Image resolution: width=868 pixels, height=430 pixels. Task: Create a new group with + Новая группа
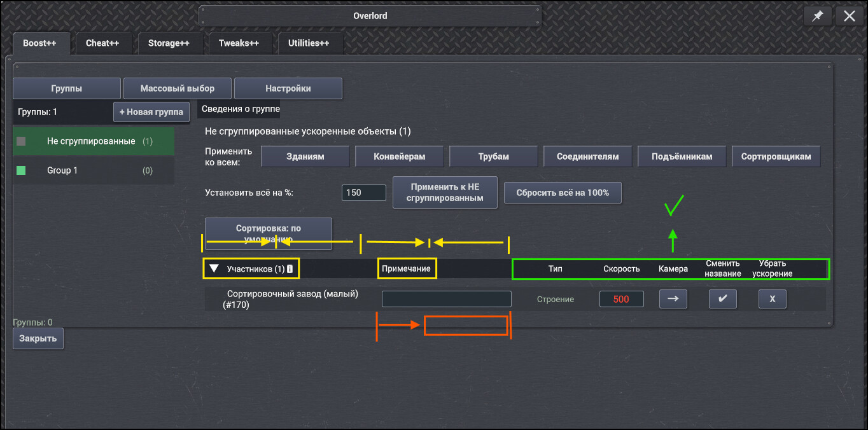pos(151,112)
